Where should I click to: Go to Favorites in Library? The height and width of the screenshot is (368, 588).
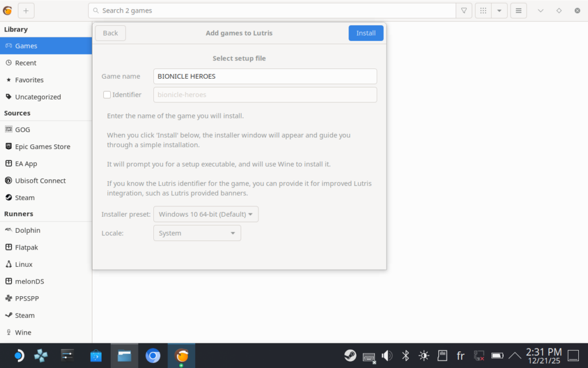(29, 80)
